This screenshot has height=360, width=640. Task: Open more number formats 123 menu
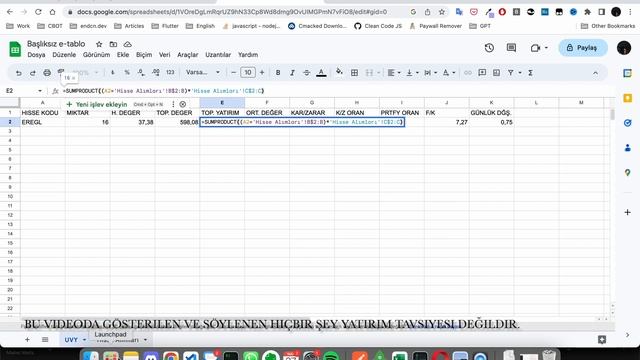coord(170,73)
